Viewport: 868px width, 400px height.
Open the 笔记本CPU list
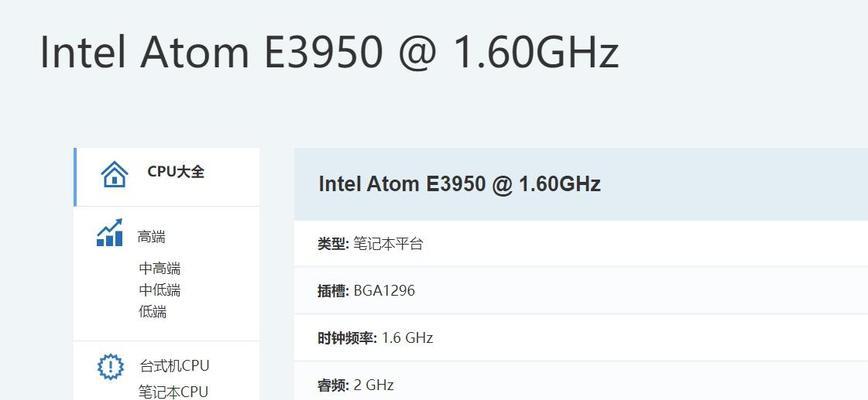pyautogui.click(x=173, y=392)
